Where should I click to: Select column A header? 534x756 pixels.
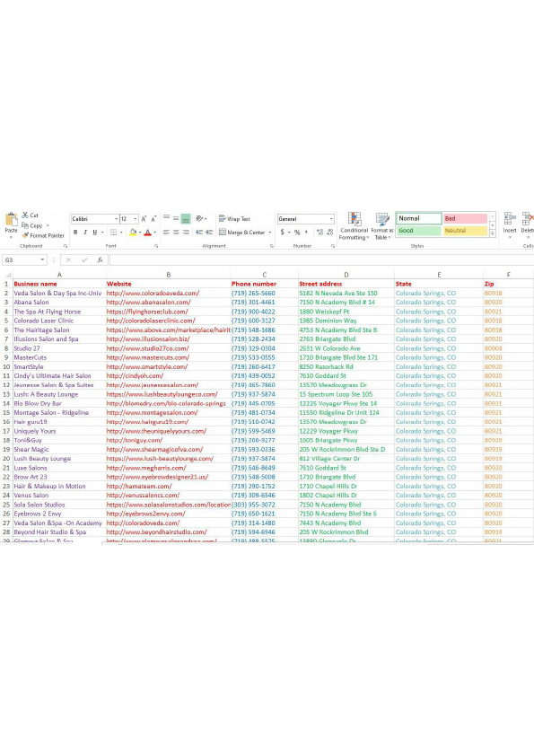click(x=59, y=275)
